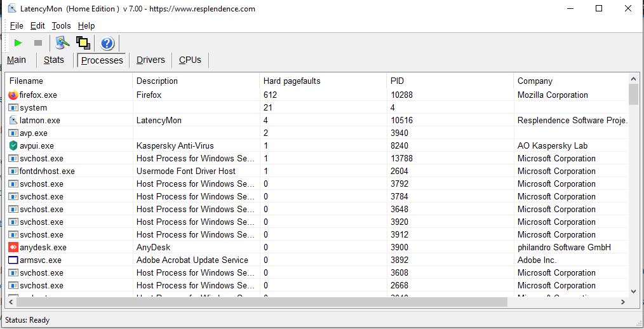Click the 612 hard pagefaults value
This screenshot has height=329, width=644.
pyautogui.click(x=271, y=95)
